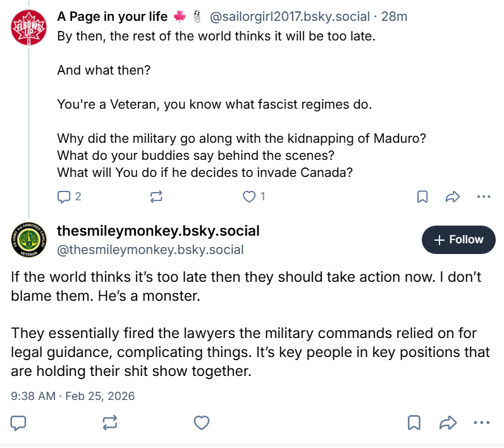Follow thesmileymonkey.bsky.social
This screenshot has height=448, width=504.
458,239
